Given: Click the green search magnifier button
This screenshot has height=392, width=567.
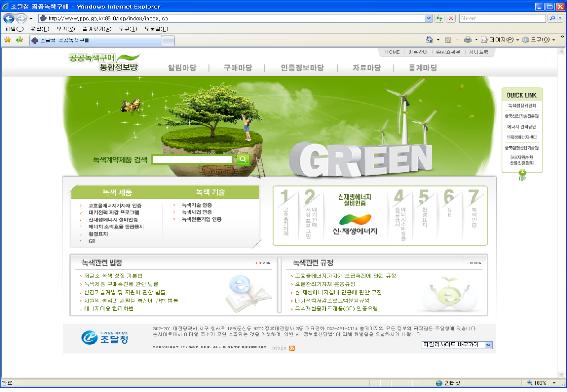Looking at the screenshot, I should coord(243,159).
